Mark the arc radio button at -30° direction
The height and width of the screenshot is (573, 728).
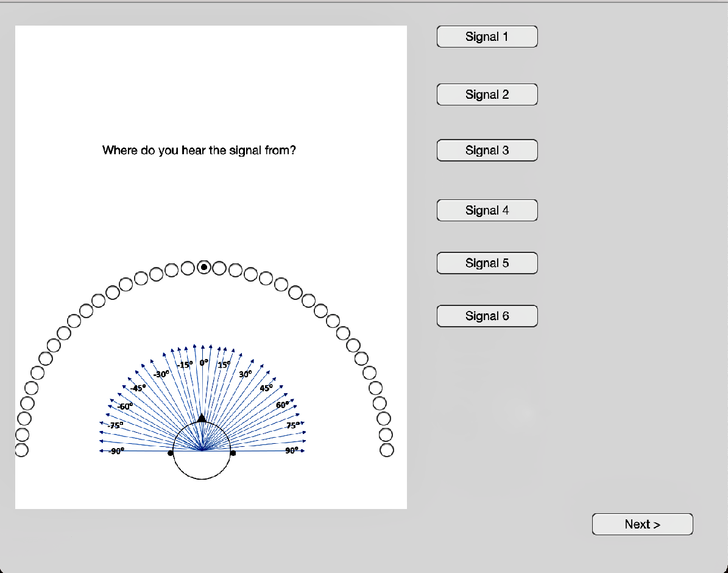[x=112, y=293]
